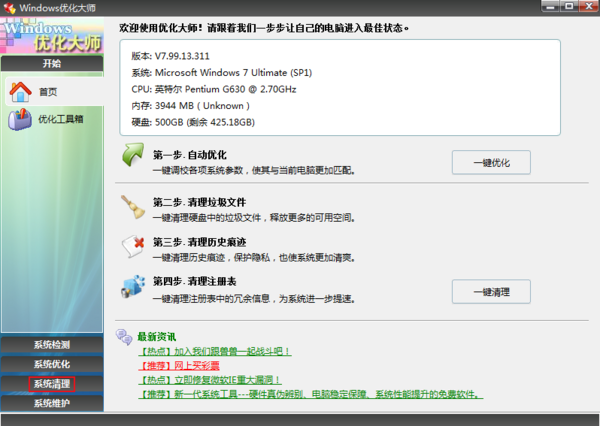Expand the 系统优化 sidebar section
This screenshot has height=426, width=600.
pyautogui.click(x=52, y=364)
